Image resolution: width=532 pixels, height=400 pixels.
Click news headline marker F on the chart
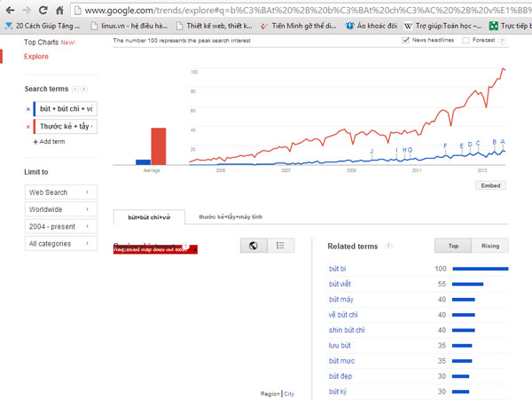tap(445, 145)
